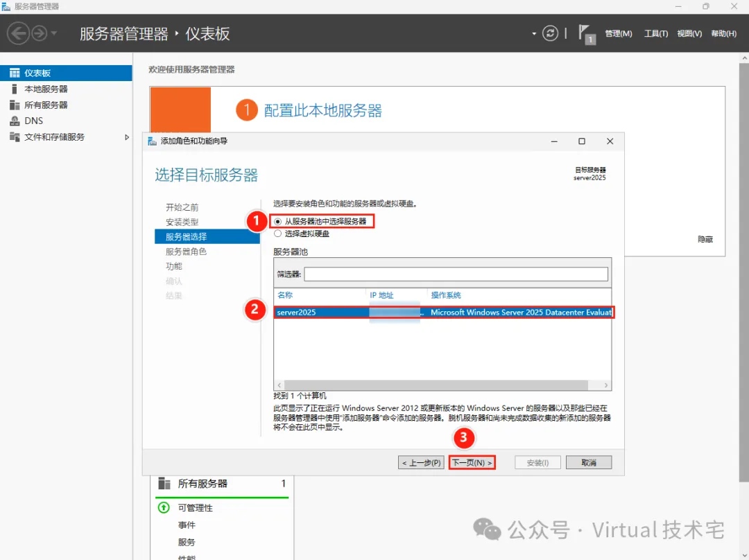Close the 添加角色和功能向导 dialog
749x560 pixels.
click(x=610, y=141)
